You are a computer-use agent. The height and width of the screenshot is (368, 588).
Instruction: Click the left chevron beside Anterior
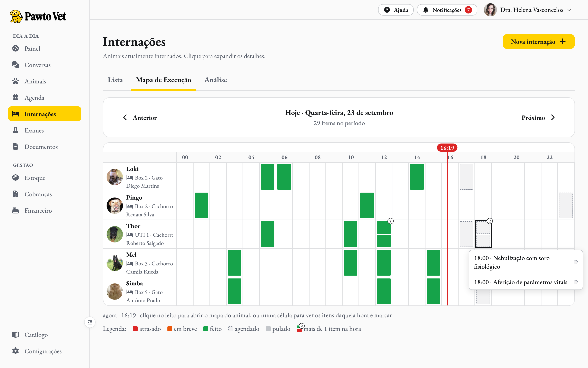125,118
